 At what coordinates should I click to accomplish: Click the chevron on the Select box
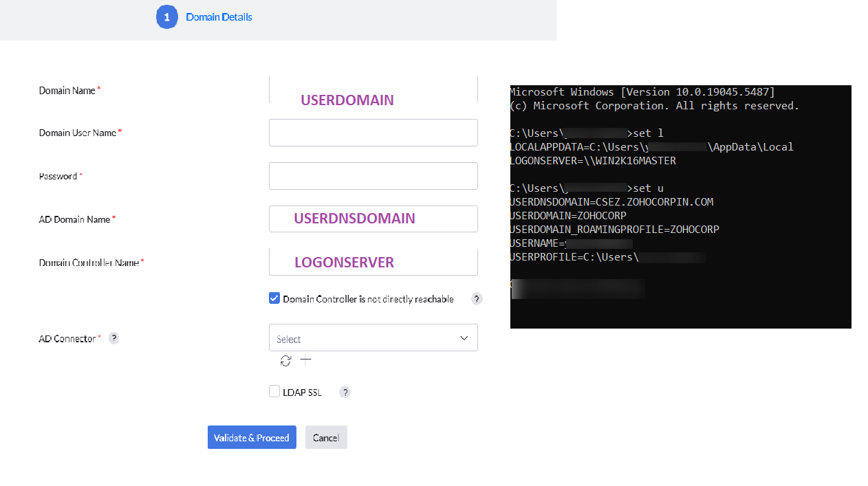pos(464,338)
